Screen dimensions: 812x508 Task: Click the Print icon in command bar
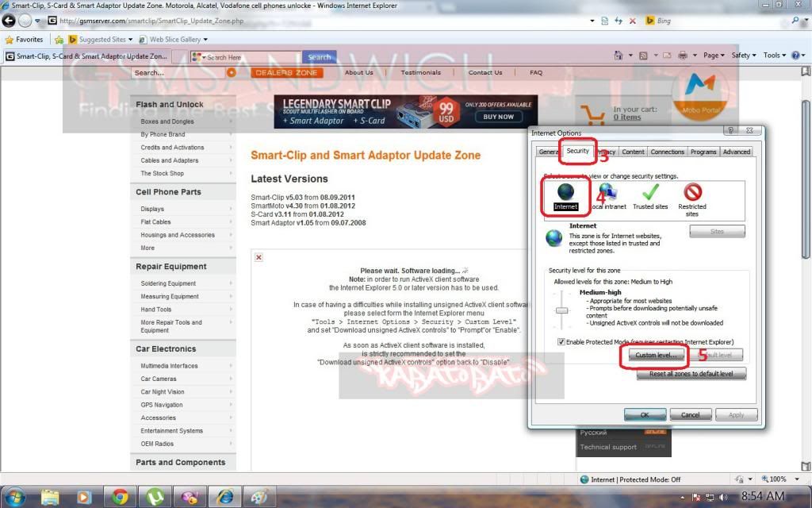pos(683,56)
